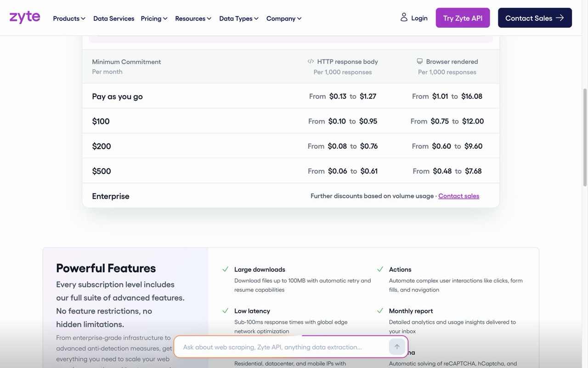Click the Large downloads feature title
588x368 pixels.
pyautogui.click(x=260, y=270)
